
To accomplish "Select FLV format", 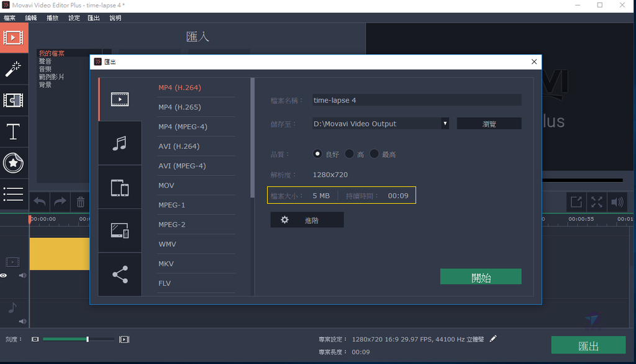I will (164, 283).
